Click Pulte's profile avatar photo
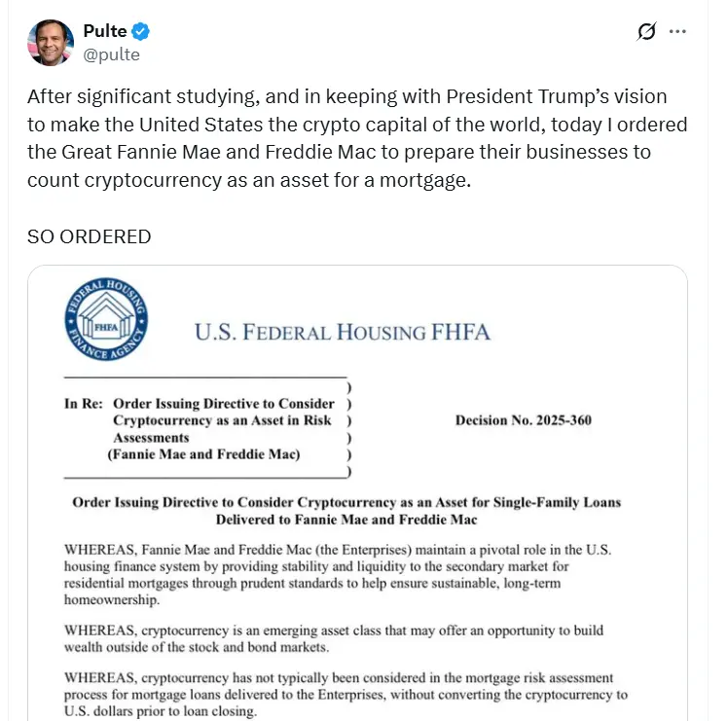 click(51, 43)
